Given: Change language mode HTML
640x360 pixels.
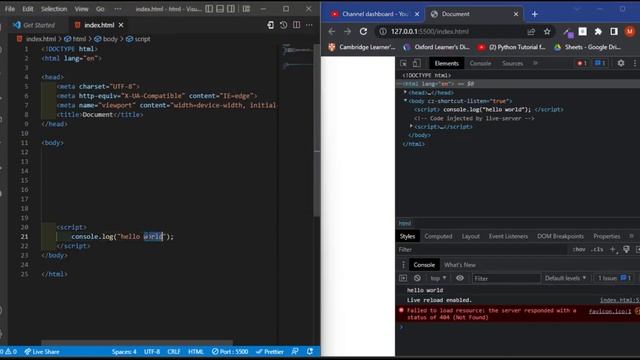Looking at the screenshot, I should coord(196,351).
